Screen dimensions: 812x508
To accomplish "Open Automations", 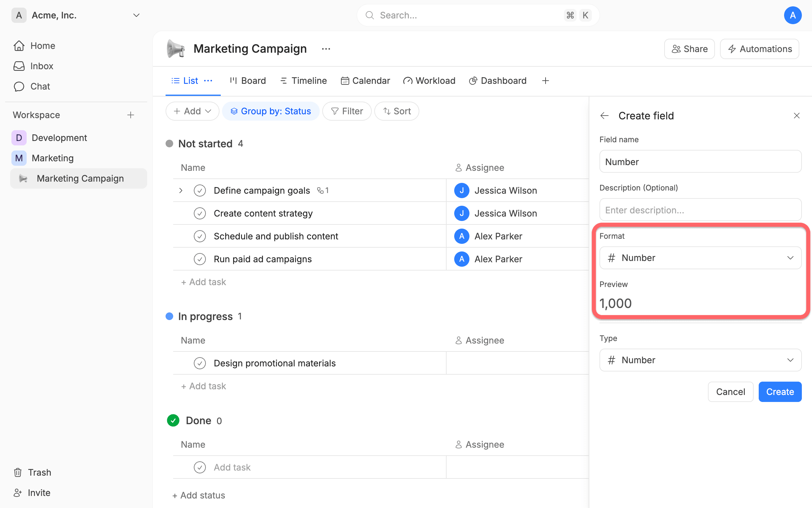I will 760,49.
